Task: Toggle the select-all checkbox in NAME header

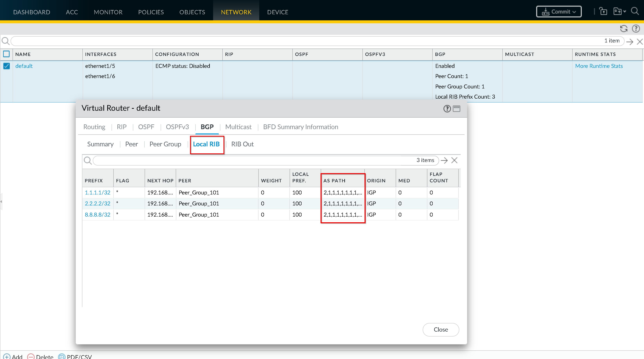Action: [6, 54]
